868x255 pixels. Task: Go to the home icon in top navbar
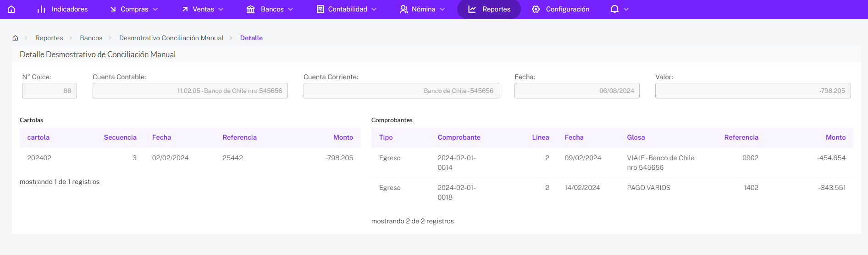(x=11, y=9)
